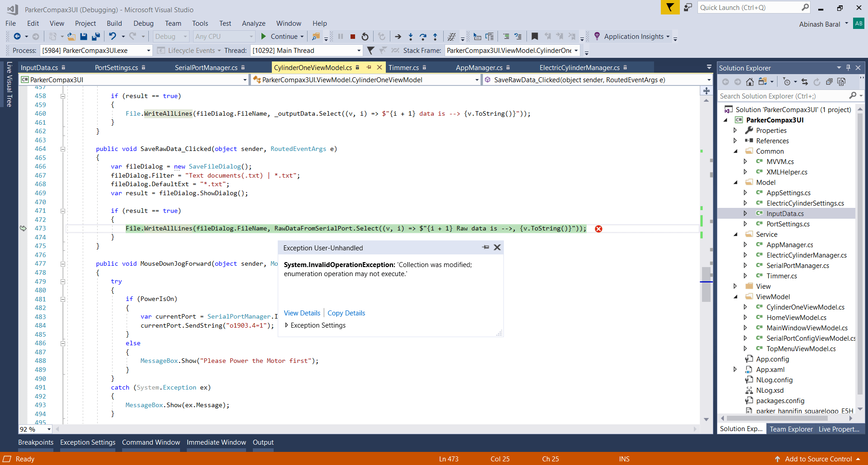Collapse the code block at line 464
The image size is (868, 465).
click(x=63, y=149)
